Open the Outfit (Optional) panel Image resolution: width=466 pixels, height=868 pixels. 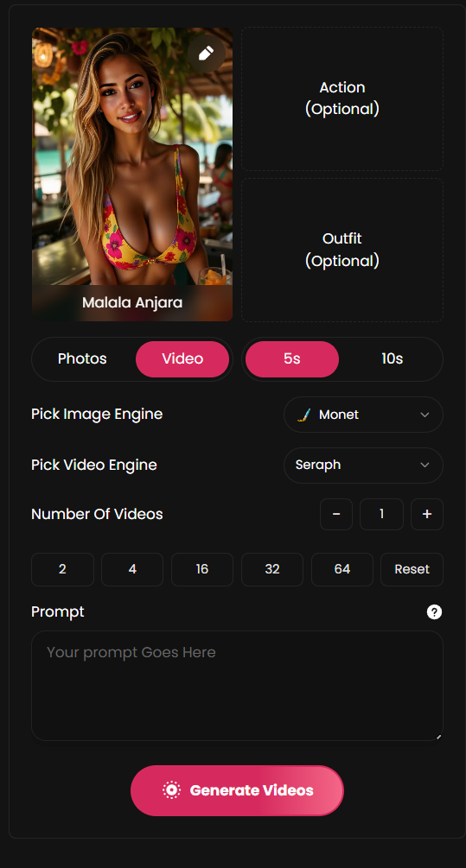(x=342, y=250)
